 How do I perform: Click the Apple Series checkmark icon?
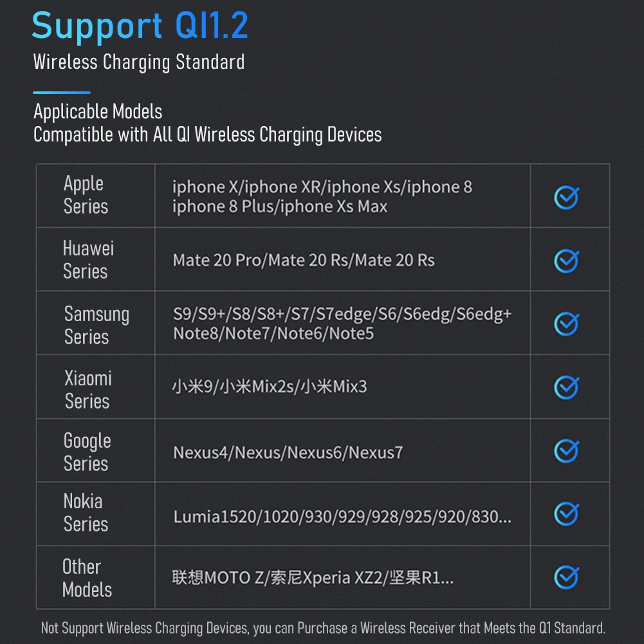coord(566,198)
